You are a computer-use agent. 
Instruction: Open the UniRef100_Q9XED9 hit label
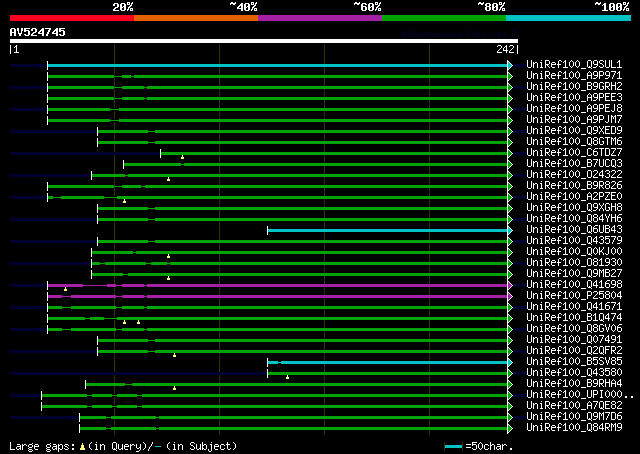574,131
